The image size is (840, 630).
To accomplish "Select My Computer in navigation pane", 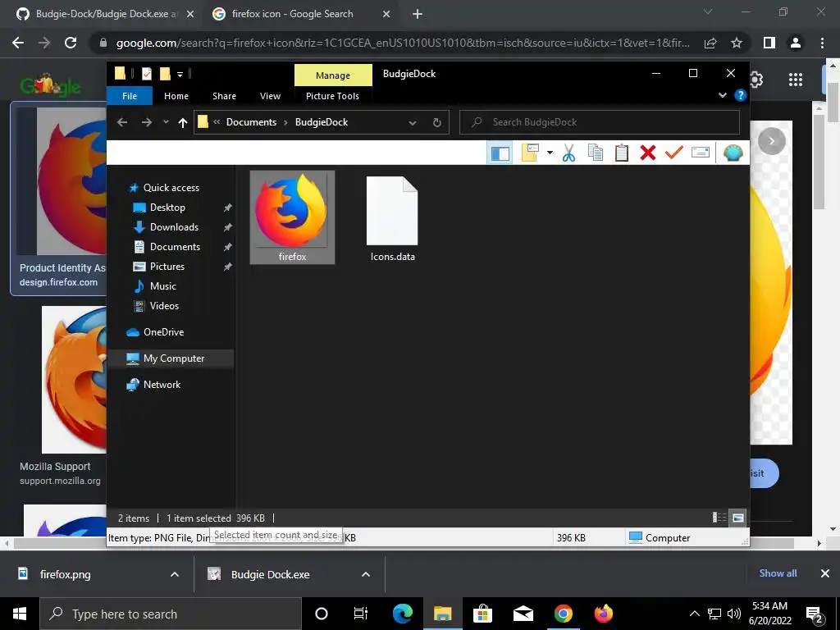I will point(174,358).
